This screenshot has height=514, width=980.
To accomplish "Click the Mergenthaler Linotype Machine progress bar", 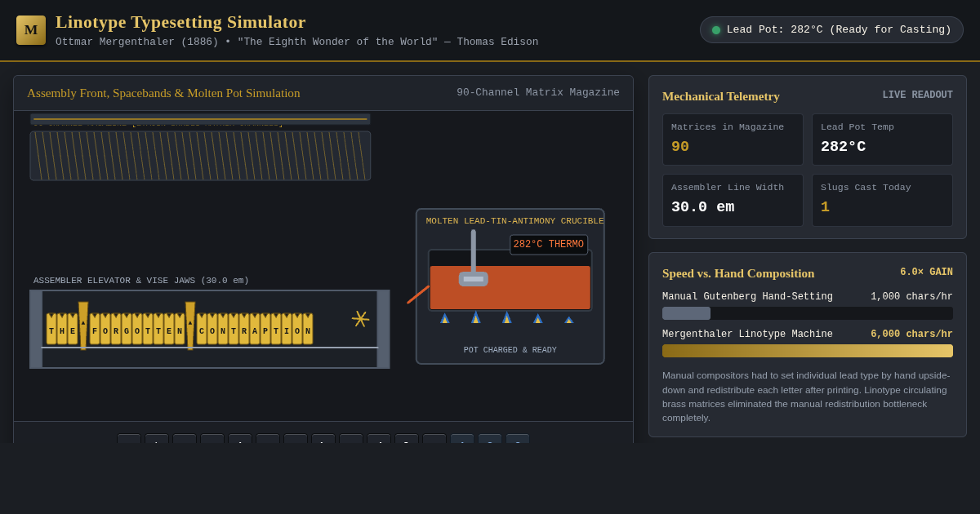I will coord(808,351).
